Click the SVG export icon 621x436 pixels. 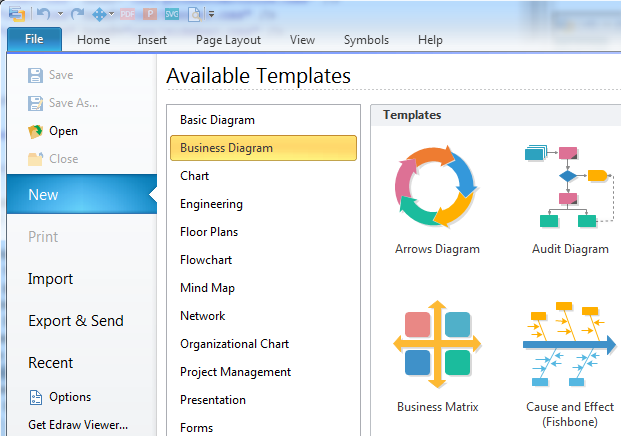[x=171, y=14]
